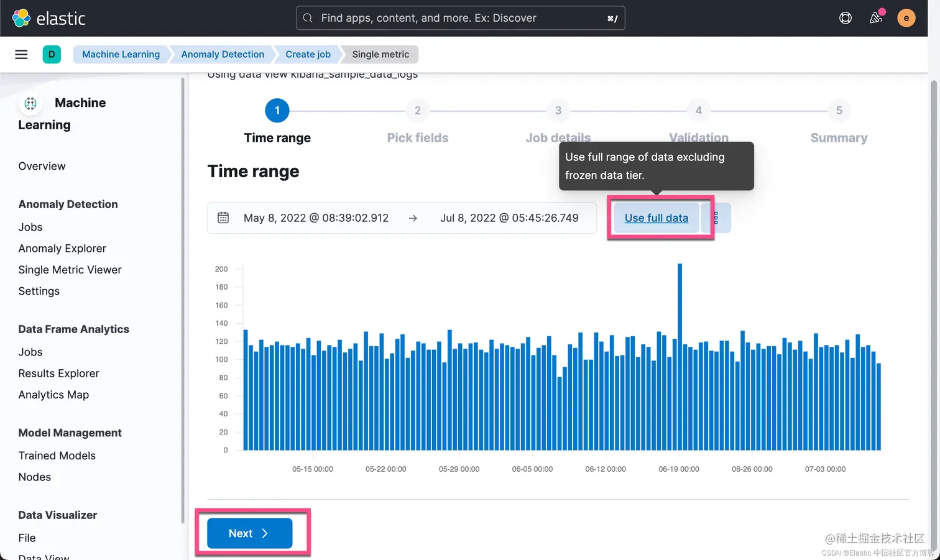
Task: Click the Time range heading
Action: coord(253,172)
